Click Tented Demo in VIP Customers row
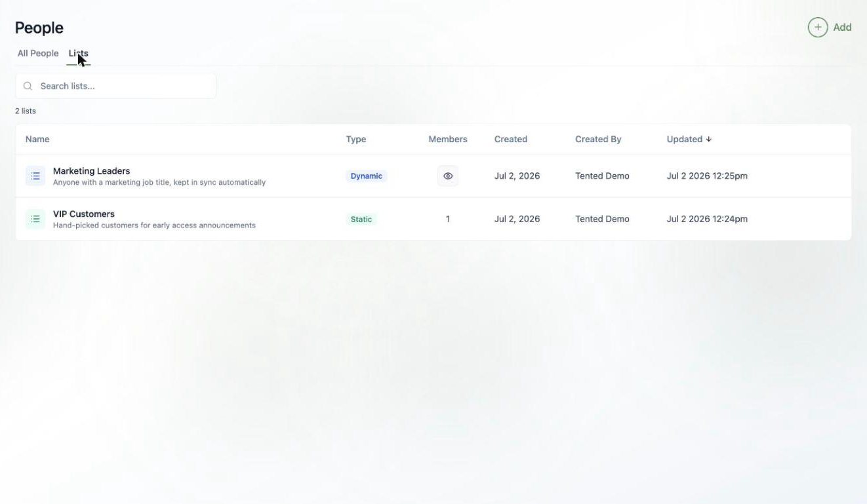This screenshot has height=504, width=867. pyautogui.click(x=602, y=219)
